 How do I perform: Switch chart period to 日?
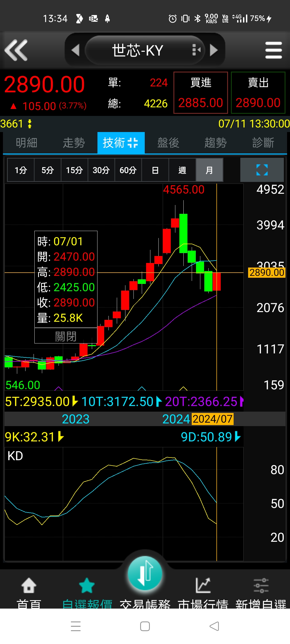(155, 170)
